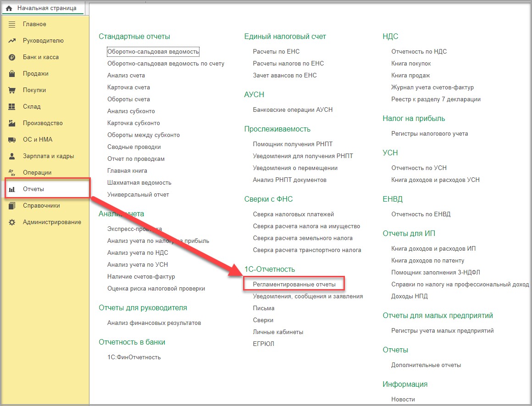This screenshot has height=406, width=532.
Task: Open the Продажи section
Action: [36, 73]
